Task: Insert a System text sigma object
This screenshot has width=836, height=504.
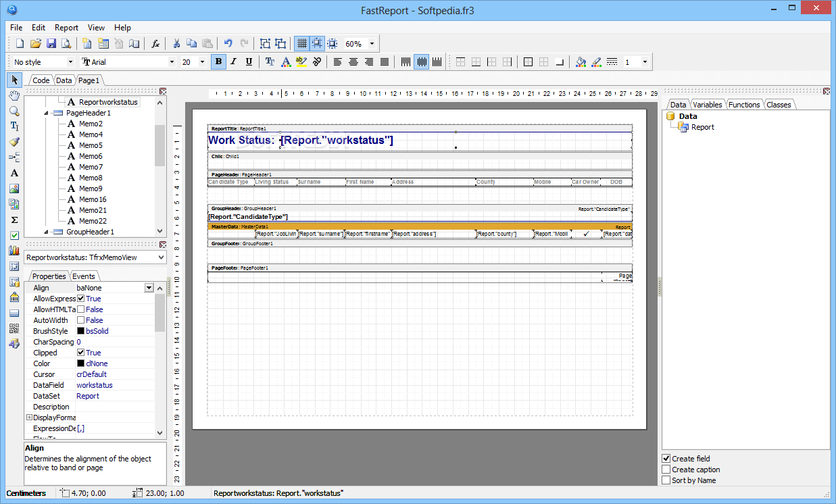Action: 14,220
